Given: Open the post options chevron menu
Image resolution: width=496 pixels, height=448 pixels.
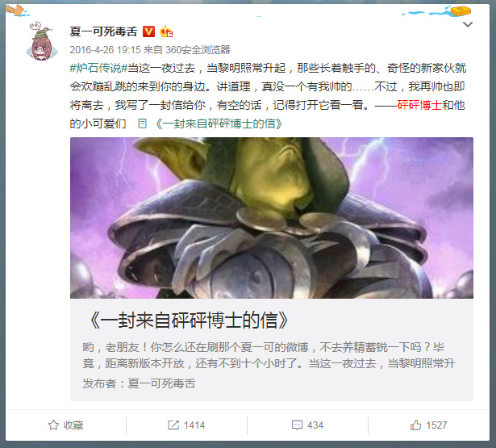Looking at the screenshot, I should 468,24.
